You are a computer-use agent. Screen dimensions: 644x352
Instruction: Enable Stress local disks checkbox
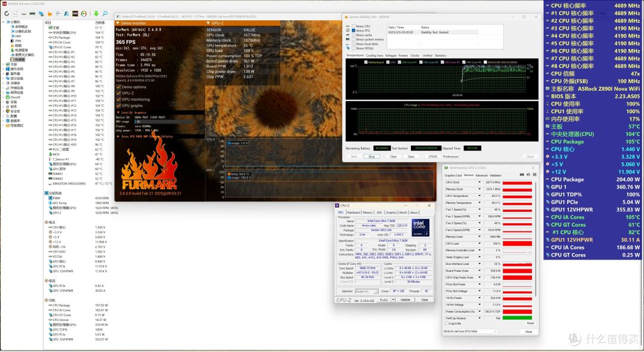click(x=353, y=44)
